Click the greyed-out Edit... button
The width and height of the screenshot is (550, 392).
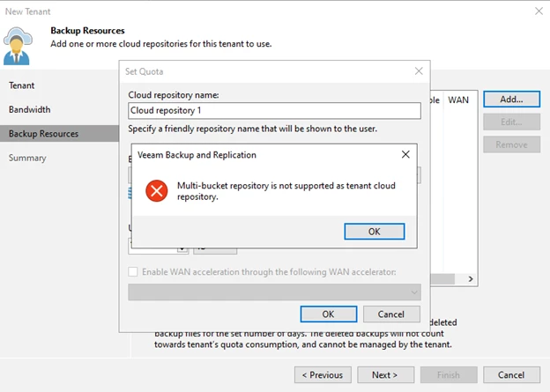(x=511, y=122)
